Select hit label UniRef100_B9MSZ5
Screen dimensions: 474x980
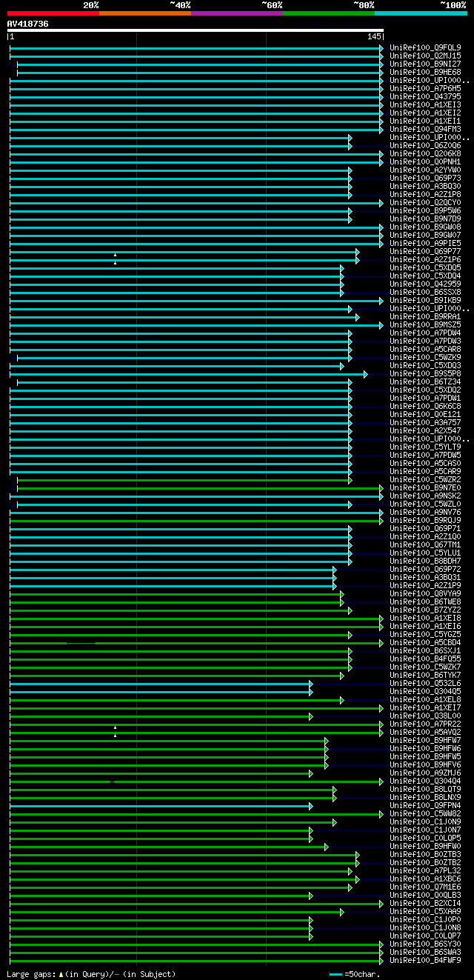coord(425,324)
